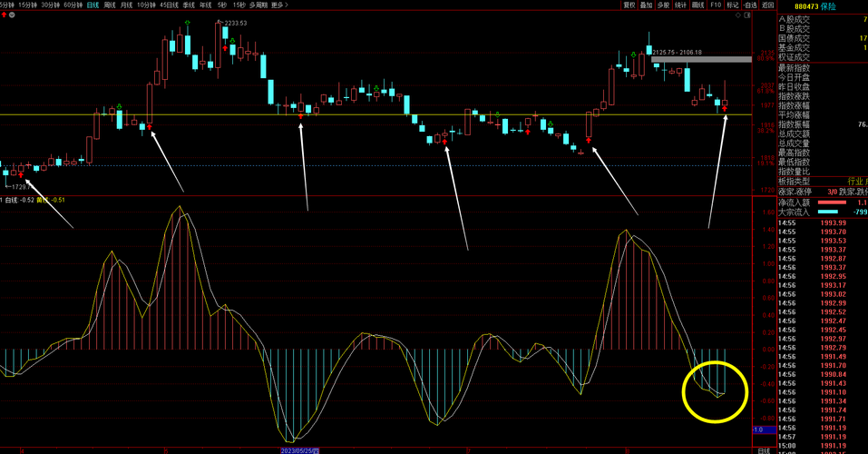
Task: Click the 指数涨跌 row
Action: coord(823,96)
